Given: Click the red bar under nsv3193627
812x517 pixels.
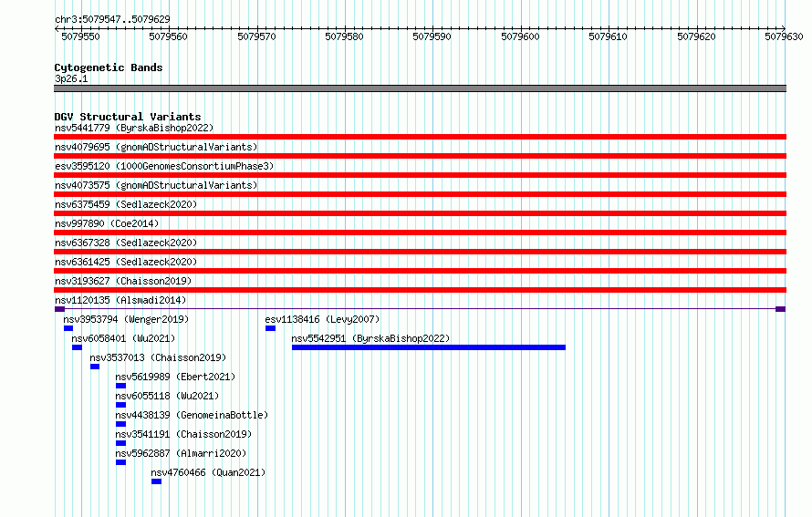Looking at the screenshot, I should pyautogui.click(x=420, y=290).
